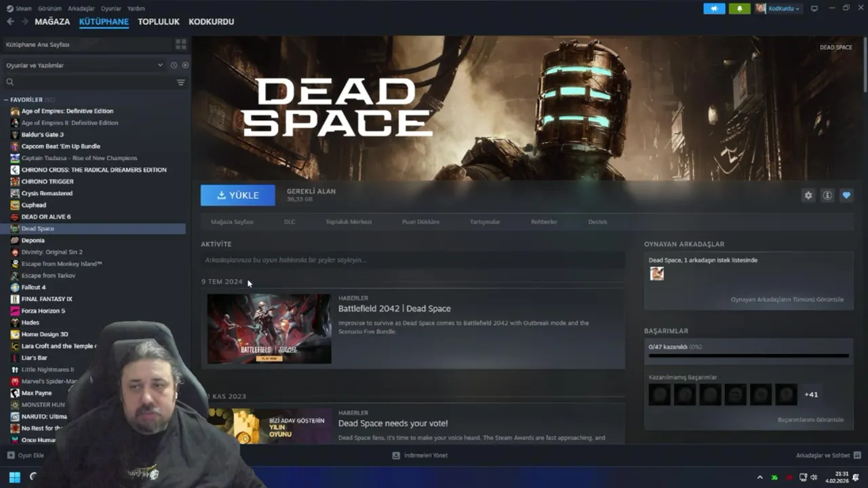Go forward with the right arrow

coord(24,22)
